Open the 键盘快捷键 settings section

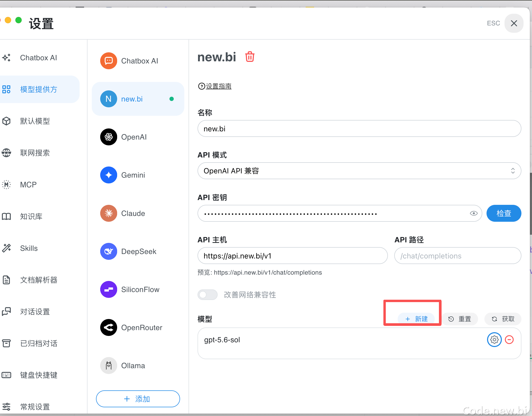tap(40, 375)
